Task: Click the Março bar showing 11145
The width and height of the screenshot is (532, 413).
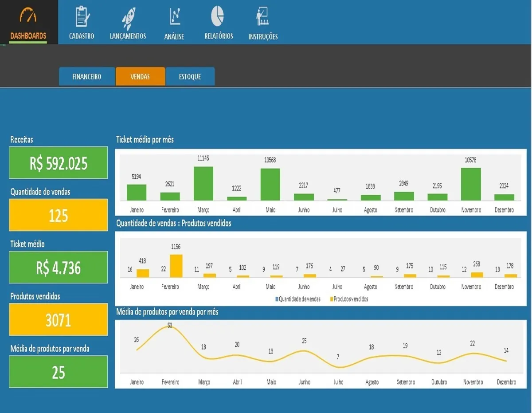Action: (x=203, y=184)
